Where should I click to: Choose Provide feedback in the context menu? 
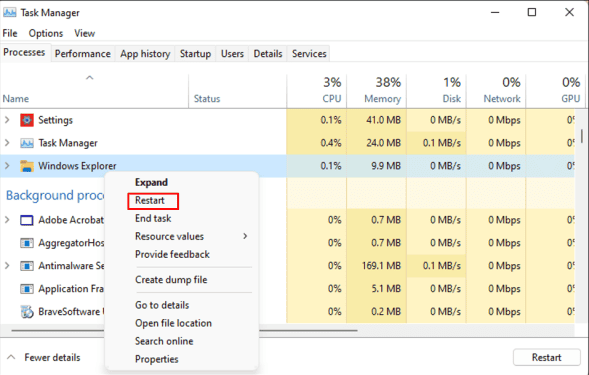[x=172, y=254]
